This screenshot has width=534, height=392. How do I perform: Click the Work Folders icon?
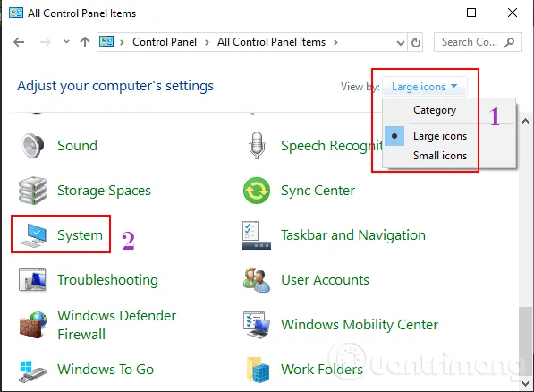point(259,369)
